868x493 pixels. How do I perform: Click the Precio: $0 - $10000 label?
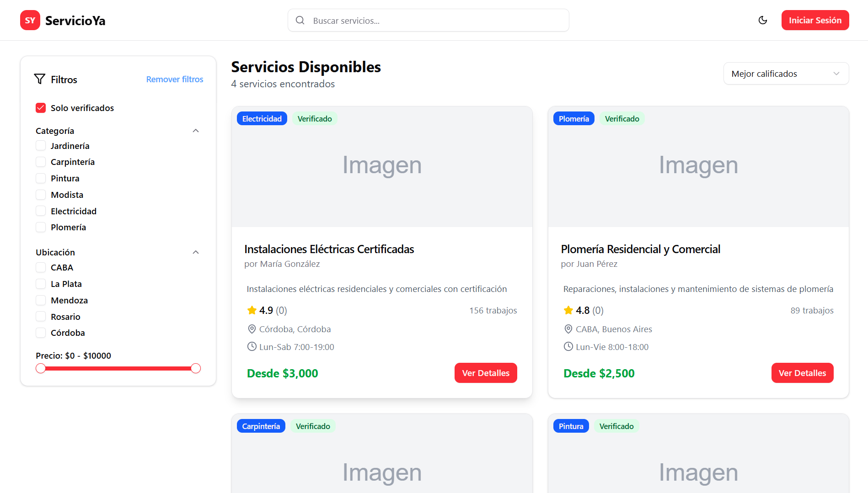73,355
